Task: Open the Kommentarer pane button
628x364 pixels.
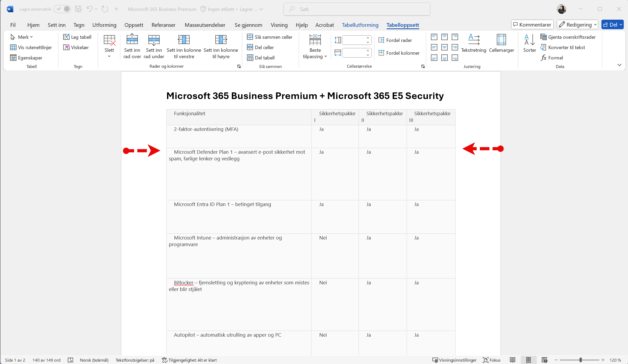Action: 532,24
